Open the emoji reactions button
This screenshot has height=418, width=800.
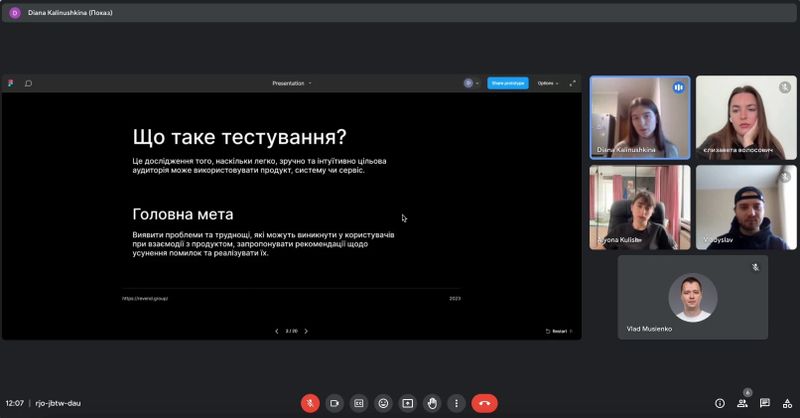pos(383,403)
